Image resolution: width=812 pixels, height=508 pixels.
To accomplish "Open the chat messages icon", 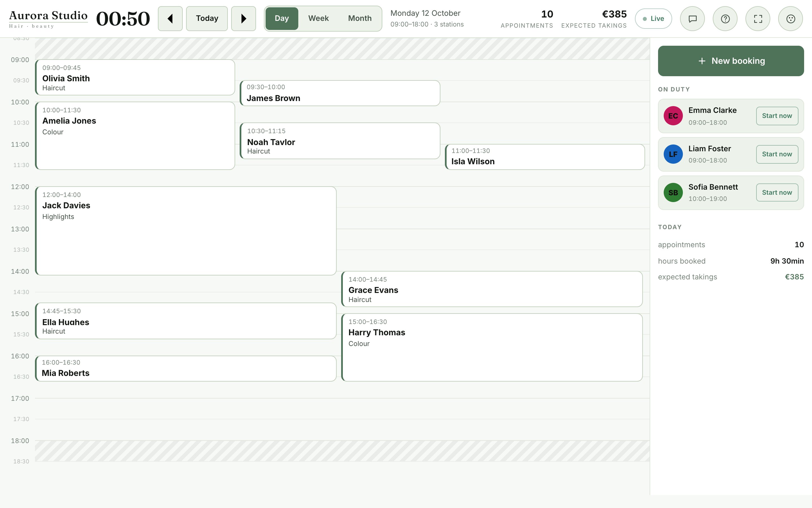I will pyautogui.click(x=692, y=19).
